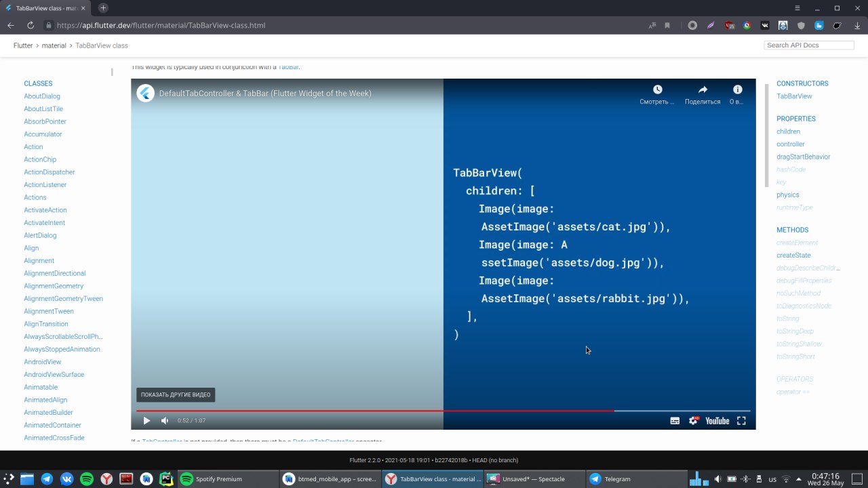Screen dimensions: 868x488
Task: Jump to PROPERTIES section
Action: click(796, 119)
